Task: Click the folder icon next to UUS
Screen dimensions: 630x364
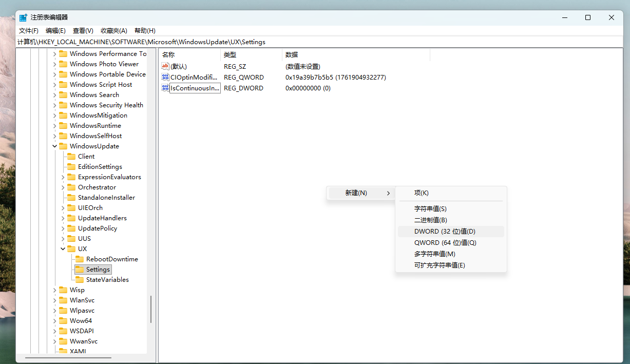Action: 71,239
